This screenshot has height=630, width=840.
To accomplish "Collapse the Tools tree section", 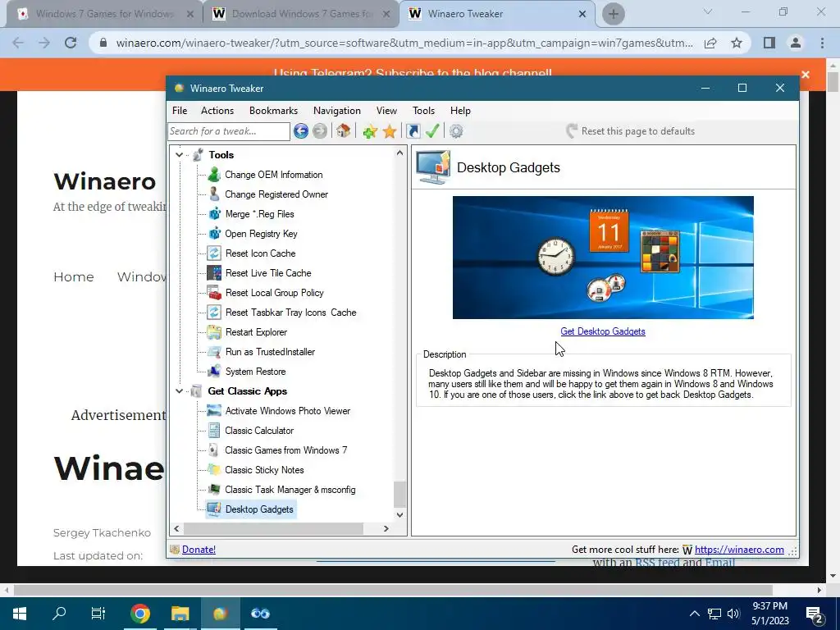I will click(x=179, y=155).
